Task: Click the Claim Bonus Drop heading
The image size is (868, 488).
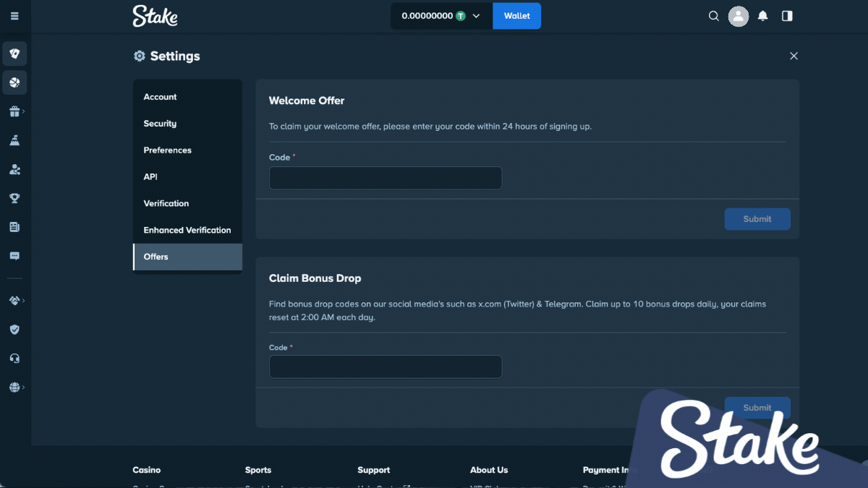Action: tap(315, 278)
